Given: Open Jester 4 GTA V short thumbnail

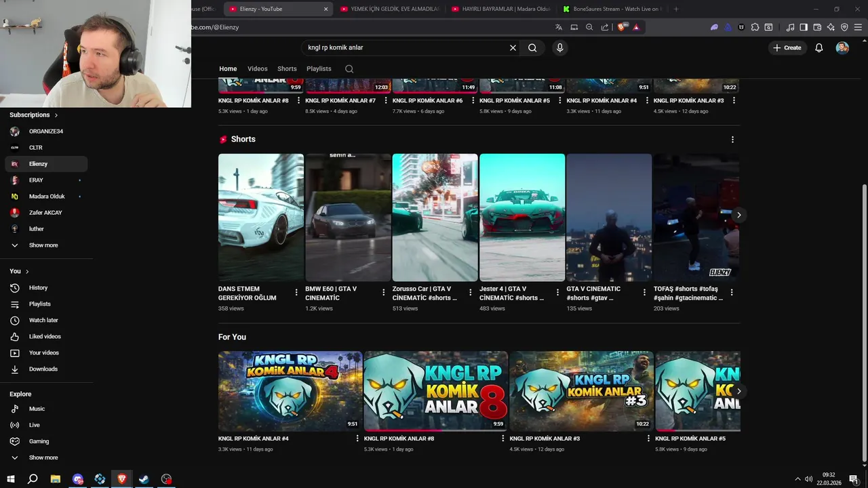Looking at the screenshot, I should point(522,217).
